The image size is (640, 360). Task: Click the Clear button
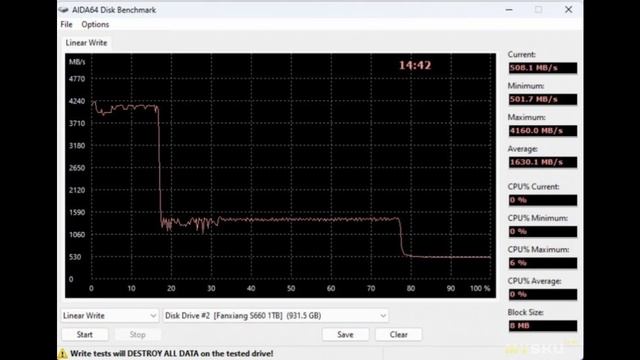398,334
